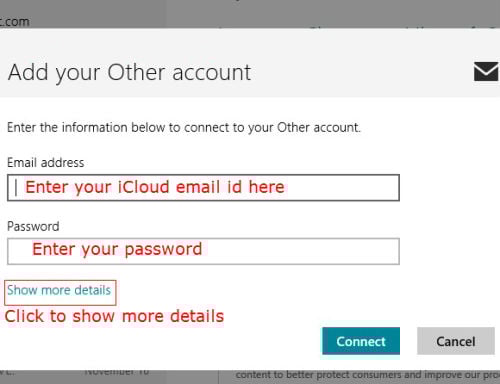Click the mail envelope icon in header
The image size is (500, 384).
(486, 71)
